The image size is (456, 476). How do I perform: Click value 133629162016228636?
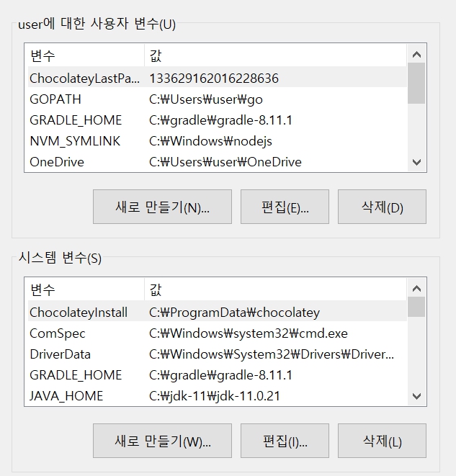(x=214, y=78)
